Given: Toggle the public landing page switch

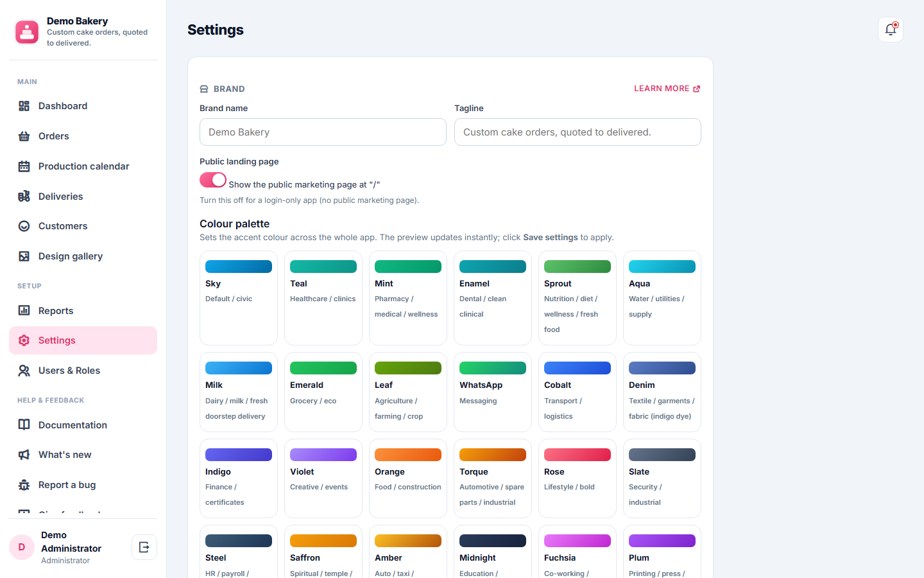Looking at the screenshot, I should coord(213,180).
